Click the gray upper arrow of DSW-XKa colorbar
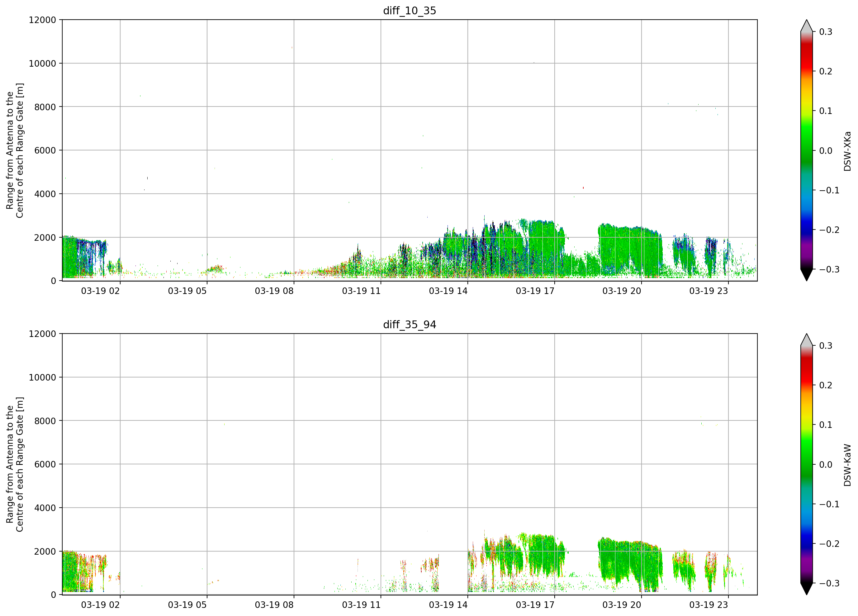The width and height of the screenshot is (858, 616). [x=807, y=26]
